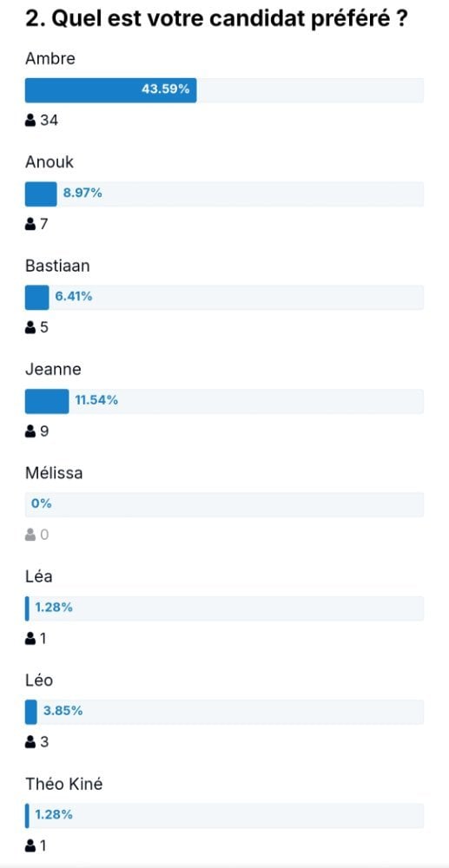This screenshot has width=449, height=868.
Task: Click the person icon beside Léo's 3
Action: (30, 742)
